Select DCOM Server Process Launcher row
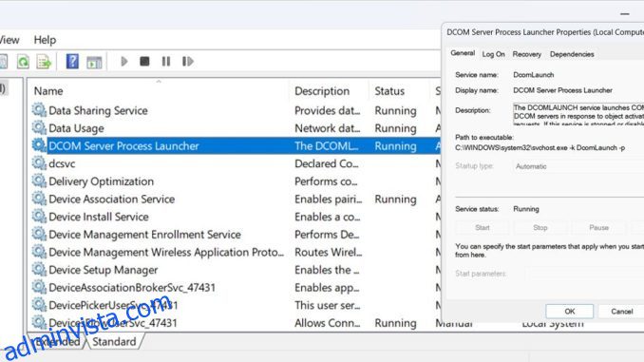The width and height of the screenshot is (644, 362). [x=235, y=145]
